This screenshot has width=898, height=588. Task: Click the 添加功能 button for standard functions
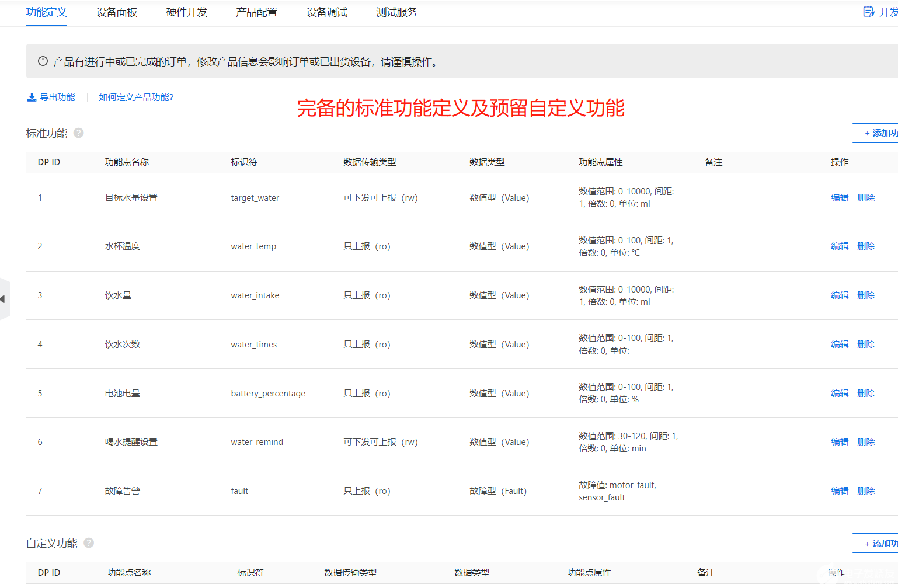point(875,133)
